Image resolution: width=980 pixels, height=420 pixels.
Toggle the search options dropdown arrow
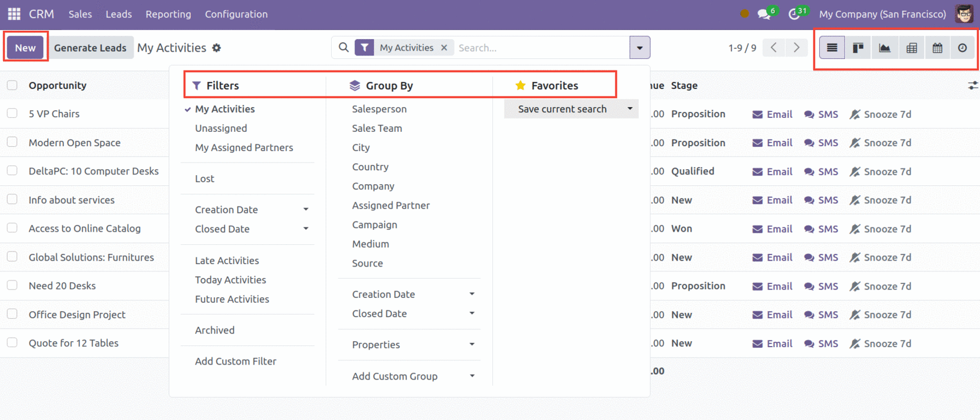640,48
